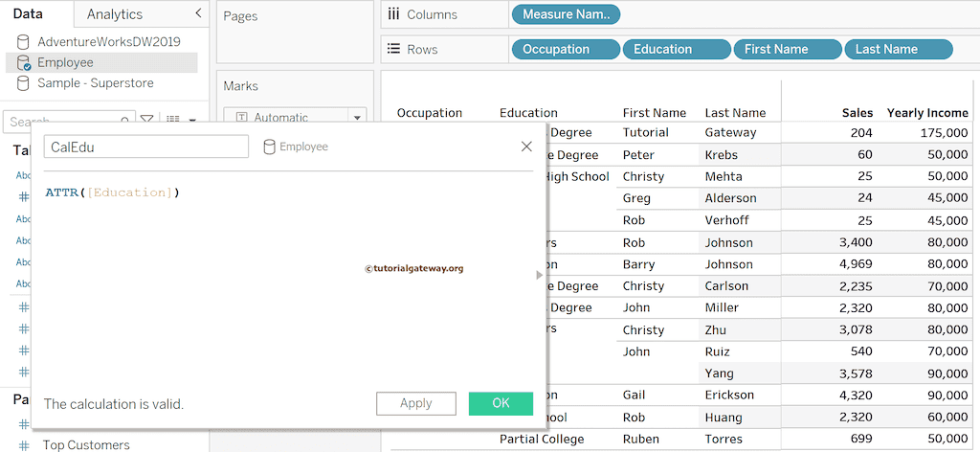Screen dimensions: 980x452
Task: Click the Apply button
Action: [415, 403]
